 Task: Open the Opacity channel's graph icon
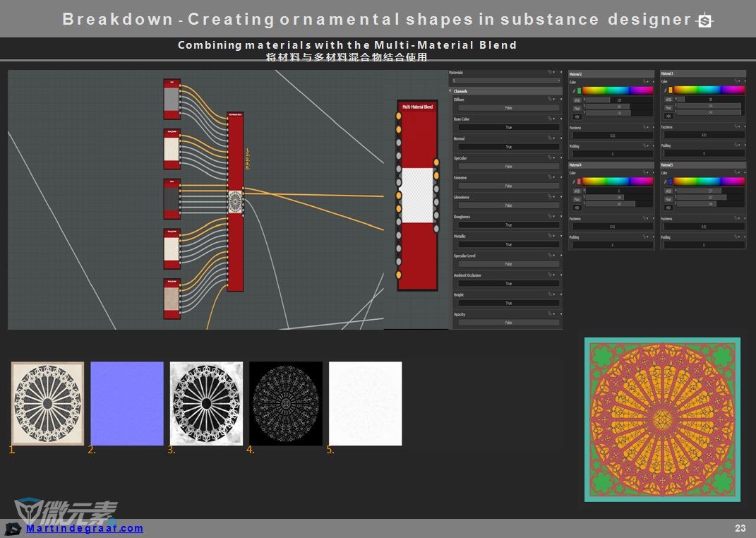tap(550, 313)
